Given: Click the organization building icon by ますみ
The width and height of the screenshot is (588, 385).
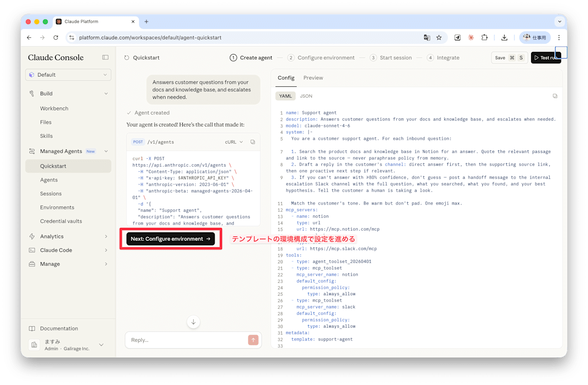Looking at the screenshot, I should click(34, 345).
